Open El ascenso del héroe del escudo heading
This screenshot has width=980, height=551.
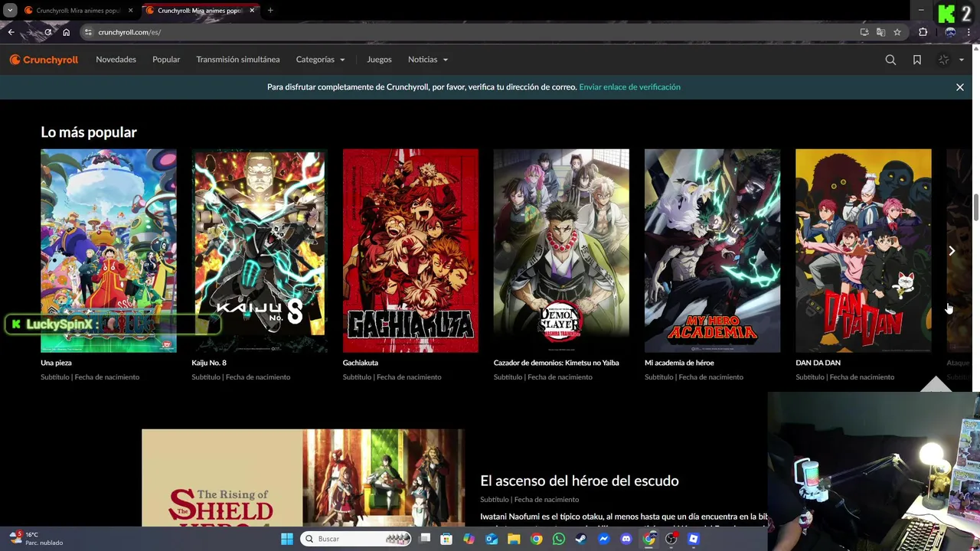(x=580, y=481)
